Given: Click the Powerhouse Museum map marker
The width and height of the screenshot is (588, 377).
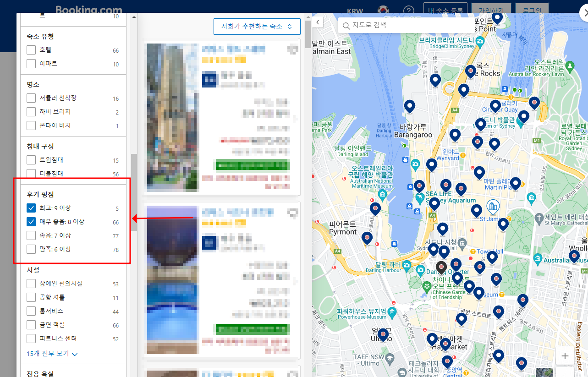Looking at the screenshot, I should click(x=392, y=313).
